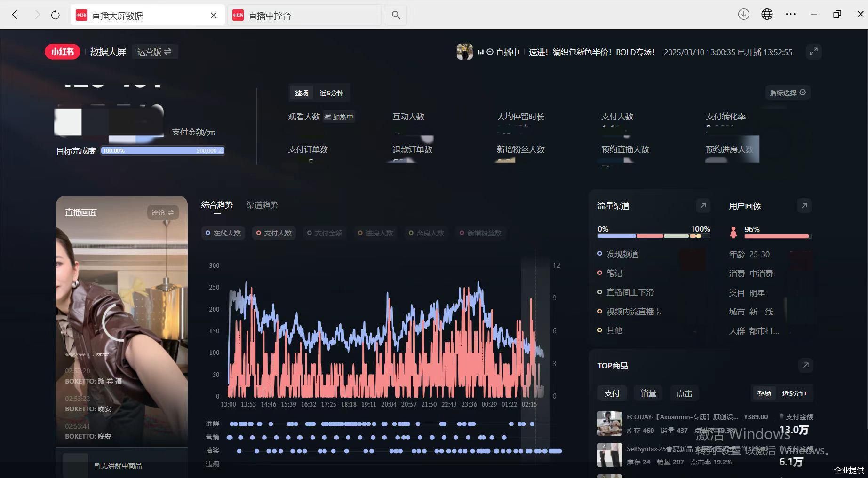Open the downloads icon in the browser bar
The image size is (868, 478).
(743, 14)
